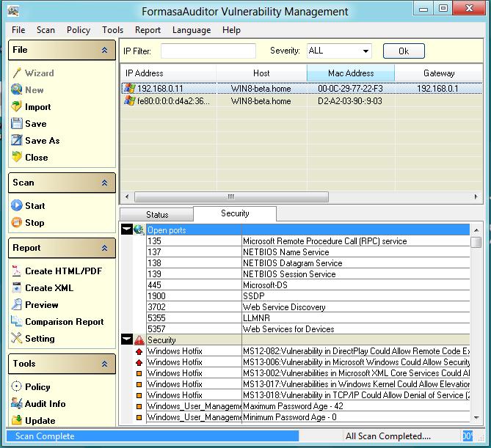Click the All Scan Completed status text

tap(388, 436)
